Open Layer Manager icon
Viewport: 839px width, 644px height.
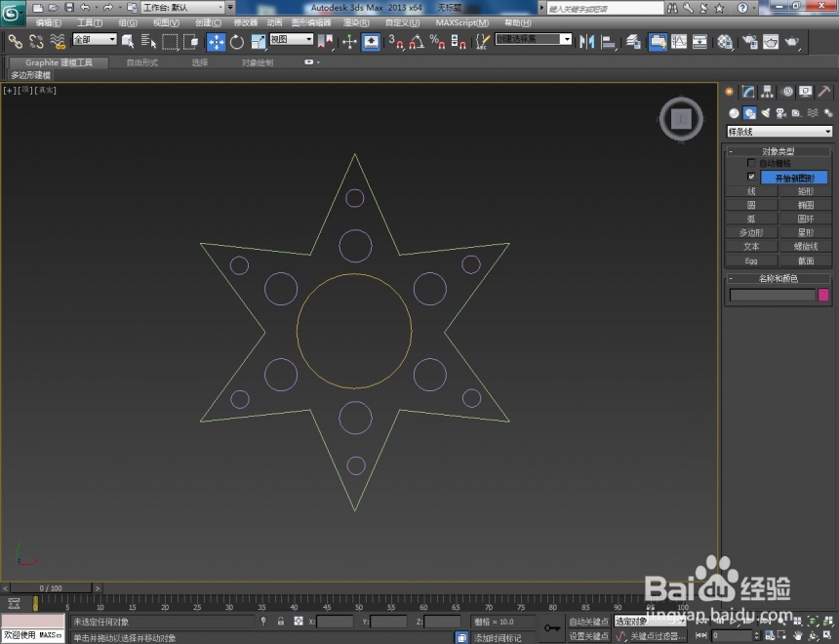point(633,41)
